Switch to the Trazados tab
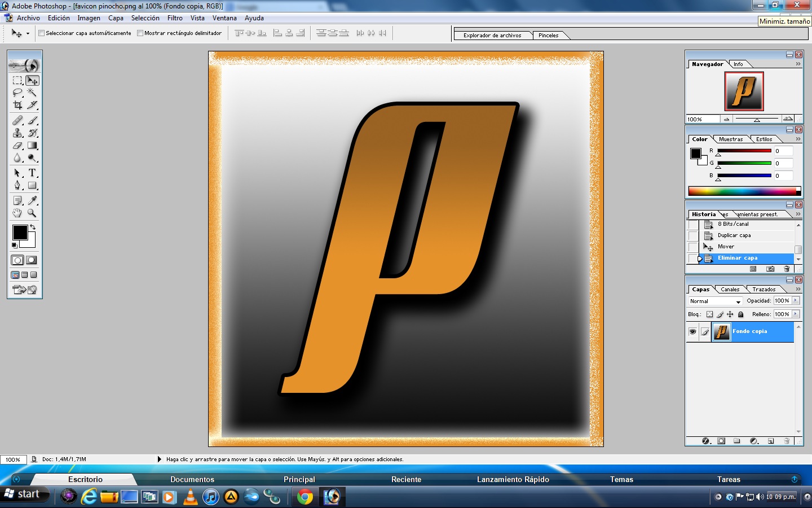Image resolution: width=812 pixels, height=508 pixels. (x=764, y=290)
